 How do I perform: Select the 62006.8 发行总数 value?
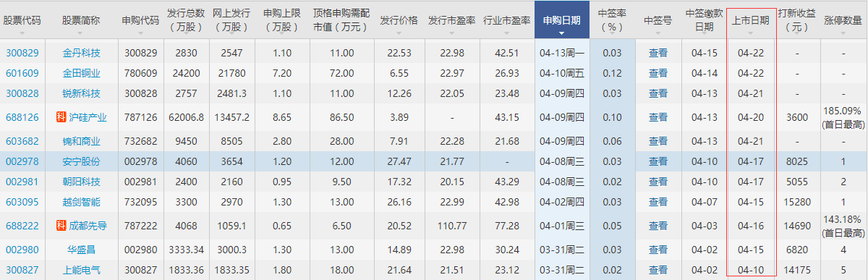coord(186,117)
